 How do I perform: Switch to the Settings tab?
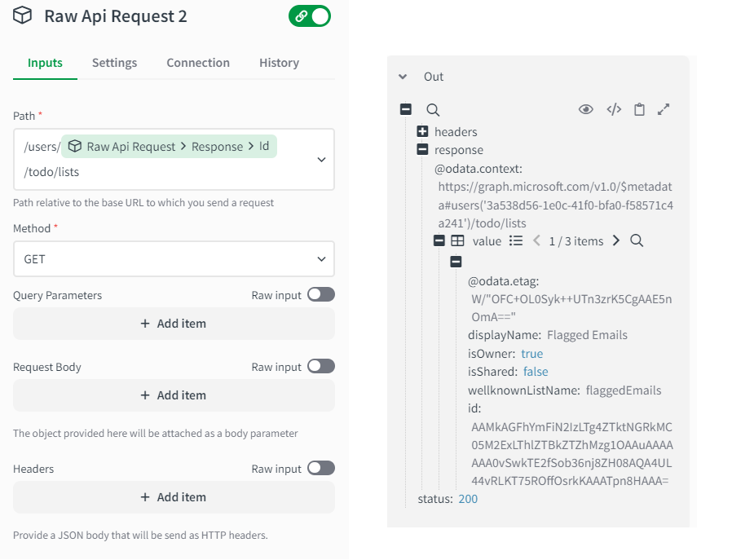click(114, 63)
